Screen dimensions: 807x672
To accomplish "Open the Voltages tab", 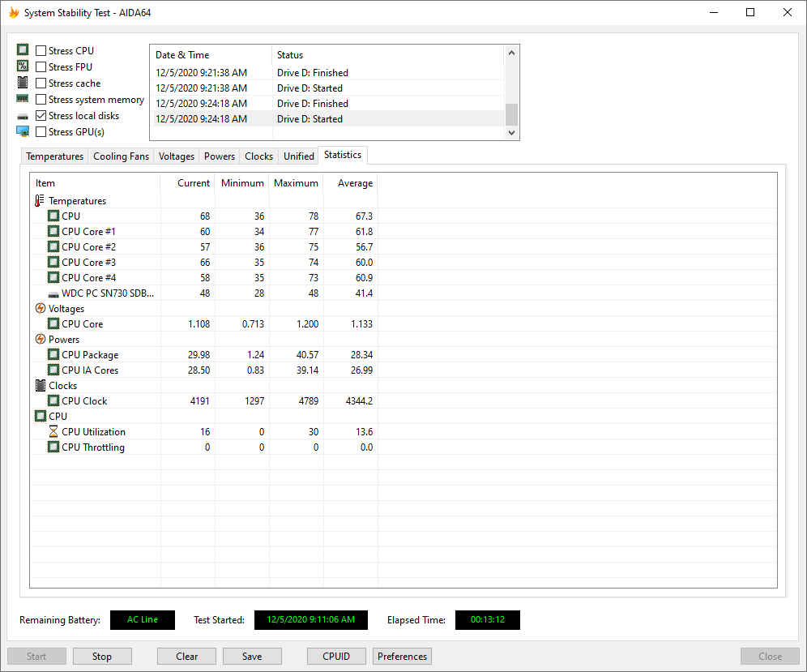I will click(x=177, y=156).
